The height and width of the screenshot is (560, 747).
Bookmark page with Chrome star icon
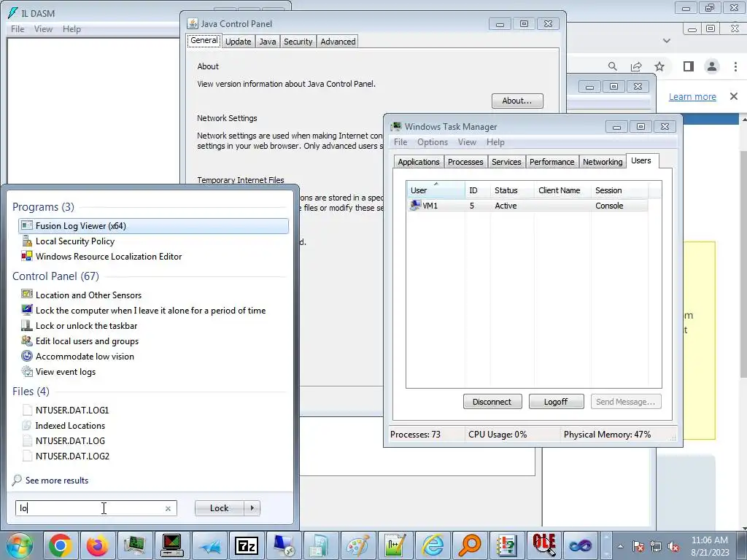(x=659, y=66)
